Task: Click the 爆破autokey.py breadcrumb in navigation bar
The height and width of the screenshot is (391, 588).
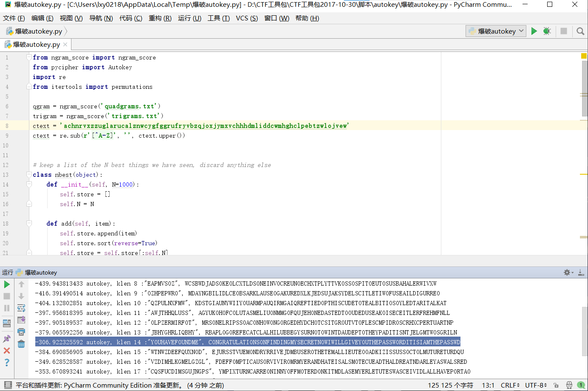Action: tap(38, 31)
